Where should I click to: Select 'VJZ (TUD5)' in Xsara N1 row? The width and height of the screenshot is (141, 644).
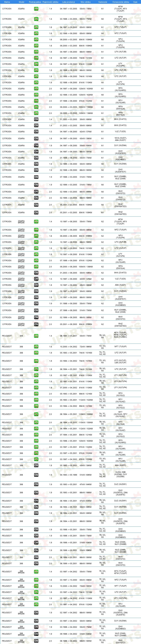[x=120, y=131]
